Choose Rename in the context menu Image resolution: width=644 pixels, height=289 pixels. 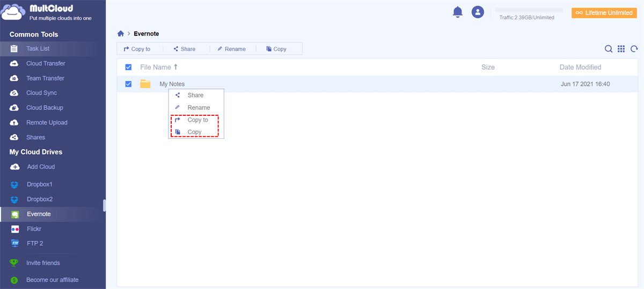(x=196, y=107)
